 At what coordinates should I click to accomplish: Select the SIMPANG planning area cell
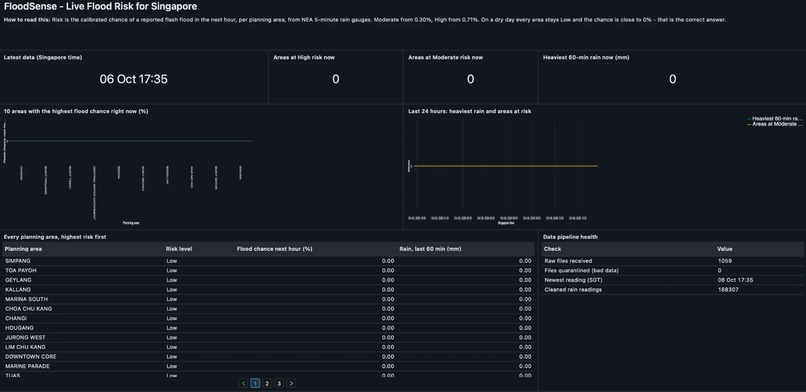(18, 261)
